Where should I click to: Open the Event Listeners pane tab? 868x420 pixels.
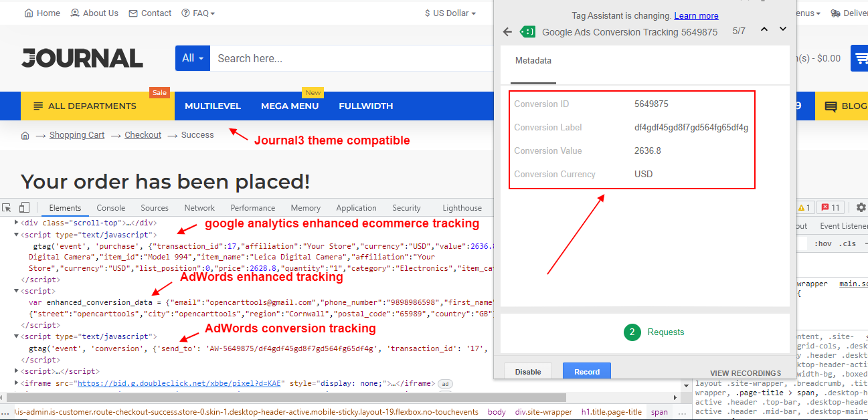tap(843, 226)
